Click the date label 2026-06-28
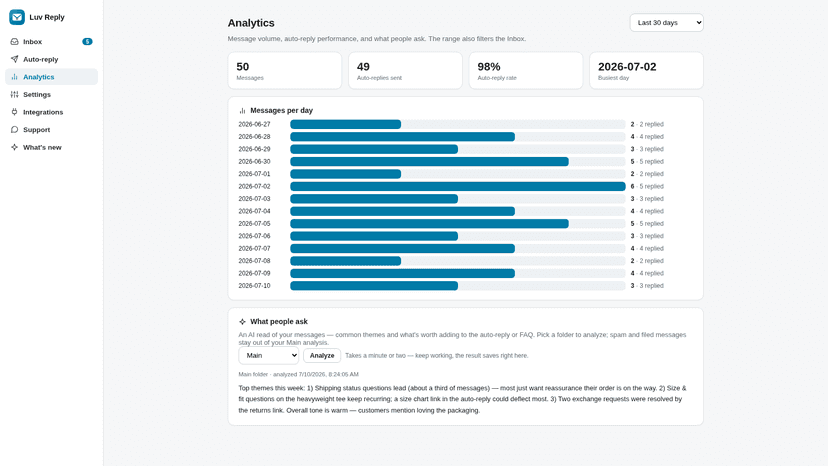Viewport: 828px width, 466px height. (x=254, y=137)
